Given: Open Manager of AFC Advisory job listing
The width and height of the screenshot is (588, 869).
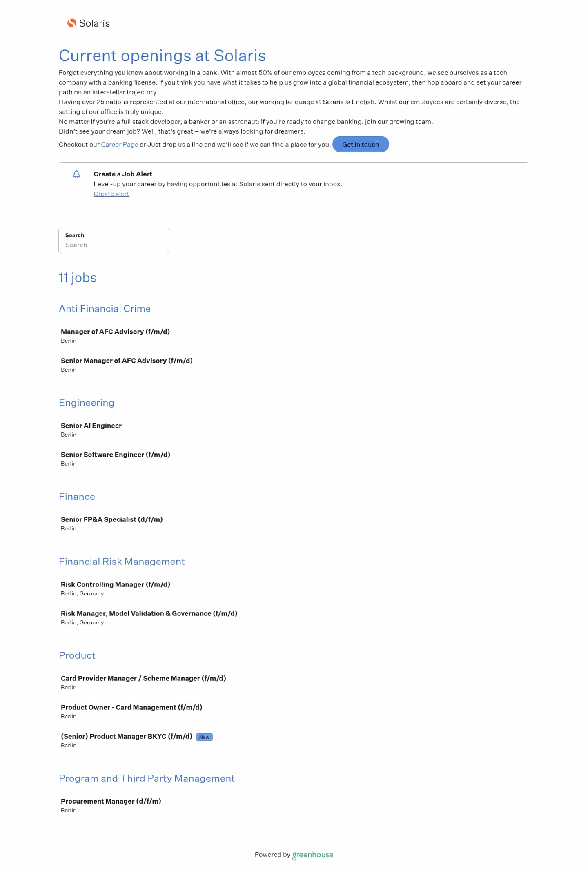Looking at the screenshot, I should pyautogui.click(x=115, y=332).
